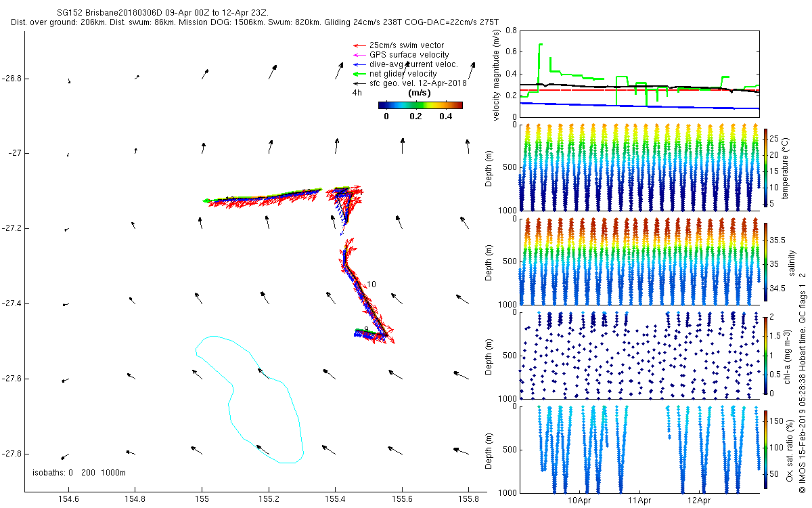Screen dimensions: 812x508
Task: Click waypoint label 9 on the glider track
Action: [365, 329]
